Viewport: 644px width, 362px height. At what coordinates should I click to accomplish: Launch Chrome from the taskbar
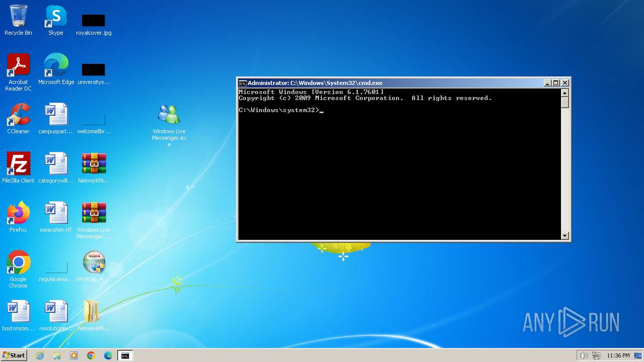point(91,355)
